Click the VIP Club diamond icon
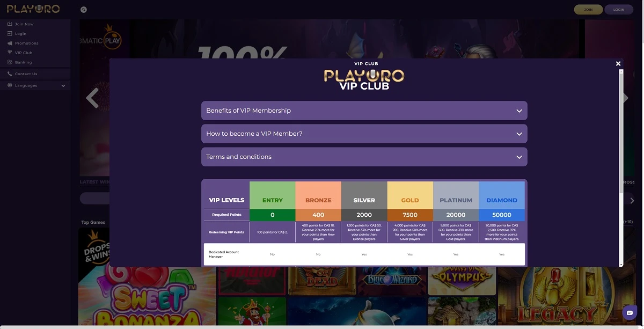Image resolution: width=644 pixels, height=329 pixels. pos(10,53)
